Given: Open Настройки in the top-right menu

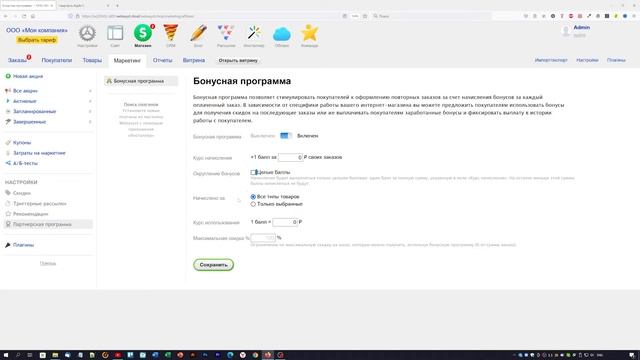Looking at the screenshot, I should 587,60.
